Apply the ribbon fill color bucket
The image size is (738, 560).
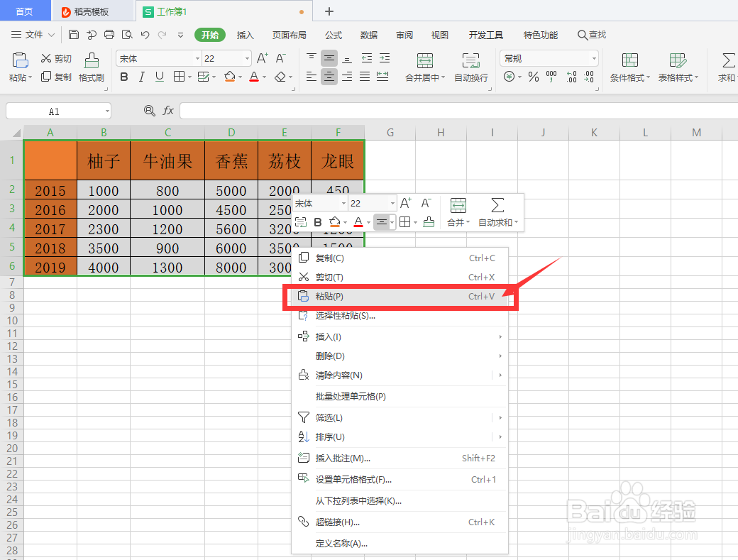(230, 77)
